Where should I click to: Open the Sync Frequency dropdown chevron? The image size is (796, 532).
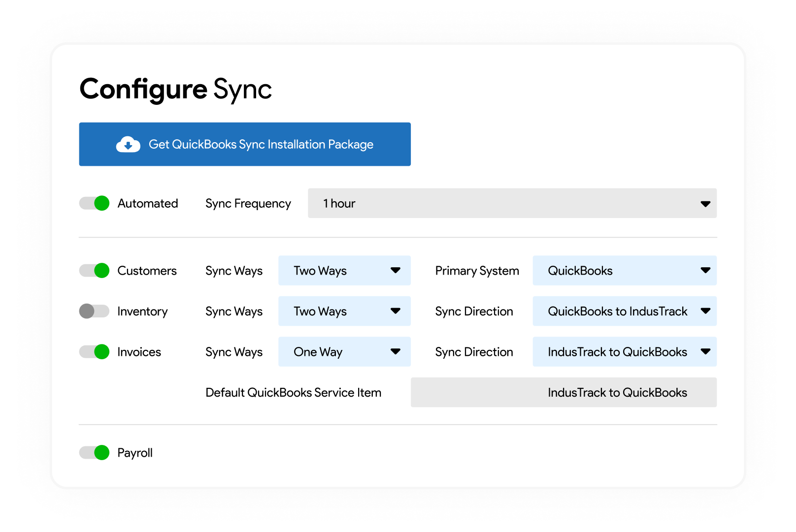tap(705, 203)
